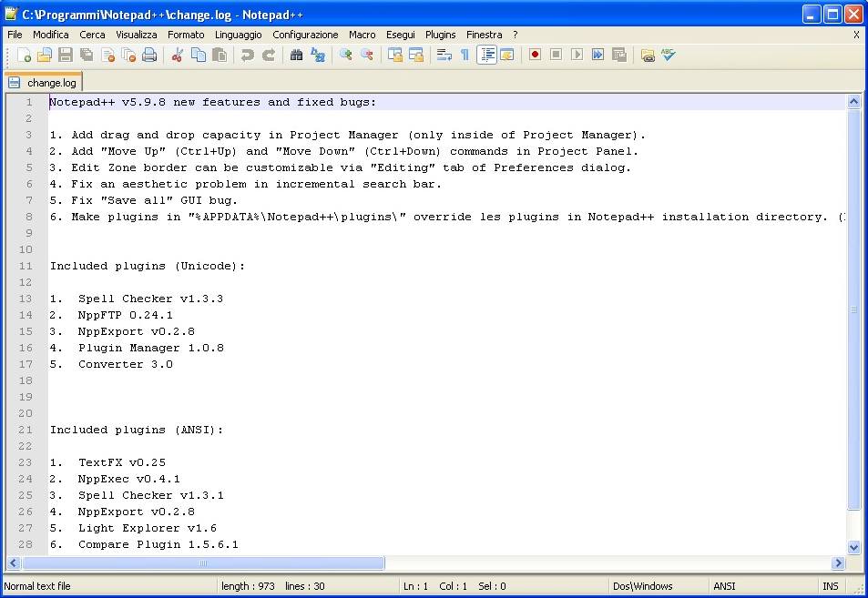This screenshot has height=598, width=868.
Task: Click the Open file folder icon
Action: [45, 55]
